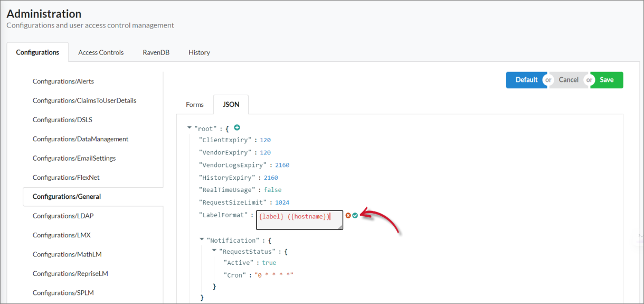Click the RealTimeUsage value false

pos(273,190)
